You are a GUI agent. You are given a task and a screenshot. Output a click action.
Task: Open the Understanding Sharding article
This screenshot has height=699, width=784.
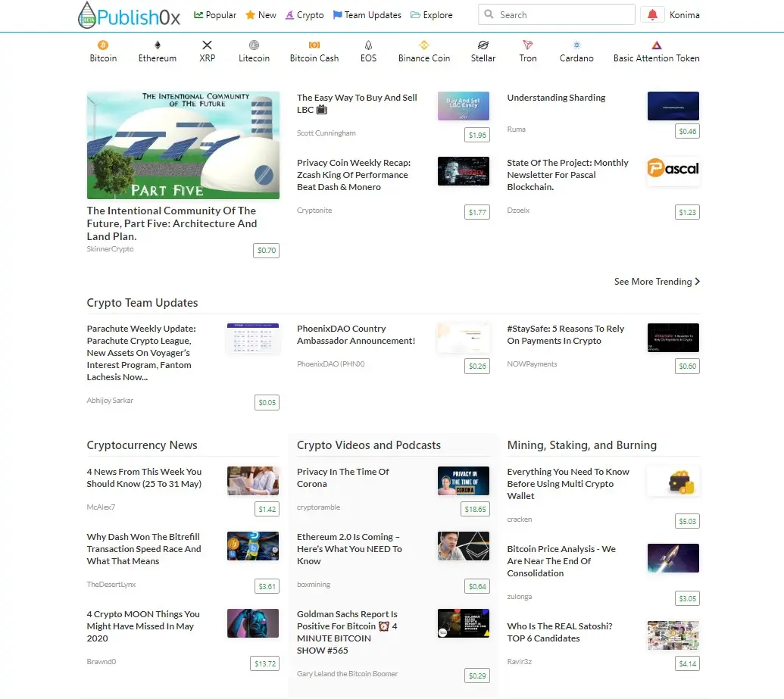pos(556,98)
